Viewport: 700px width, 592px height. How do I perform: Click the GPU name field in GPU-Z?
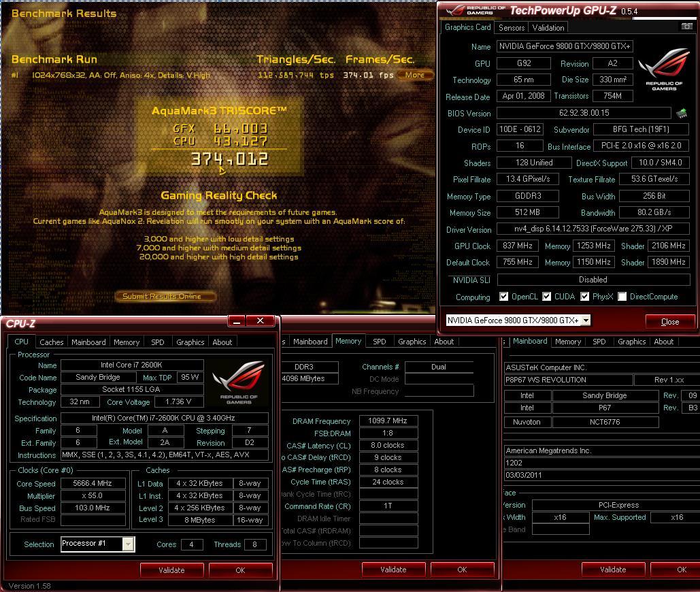tap(565, 46)
